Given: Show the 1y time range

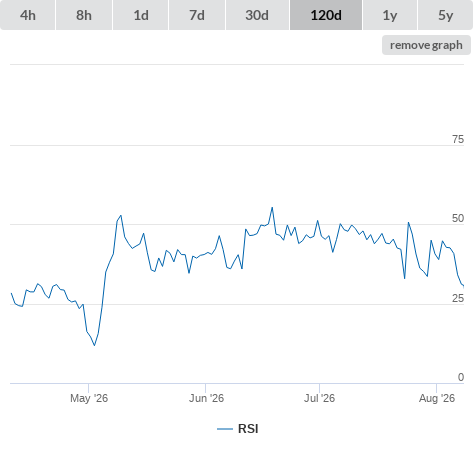Looking at the screenshot, I should [x=390, y=15].
